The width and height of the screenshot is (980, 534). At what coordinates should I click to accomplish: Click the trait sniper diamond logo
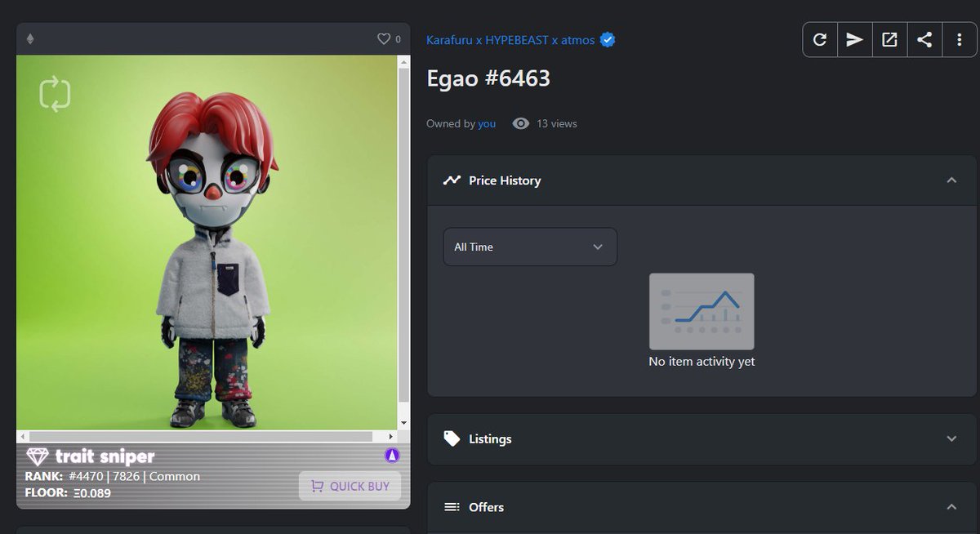[38, 456]
